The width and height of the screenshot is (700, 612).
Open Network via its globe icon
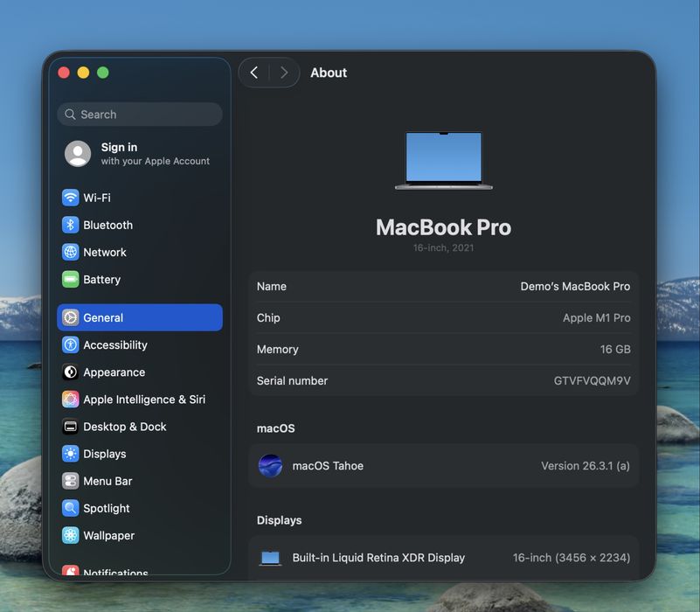tap(70, 252)
